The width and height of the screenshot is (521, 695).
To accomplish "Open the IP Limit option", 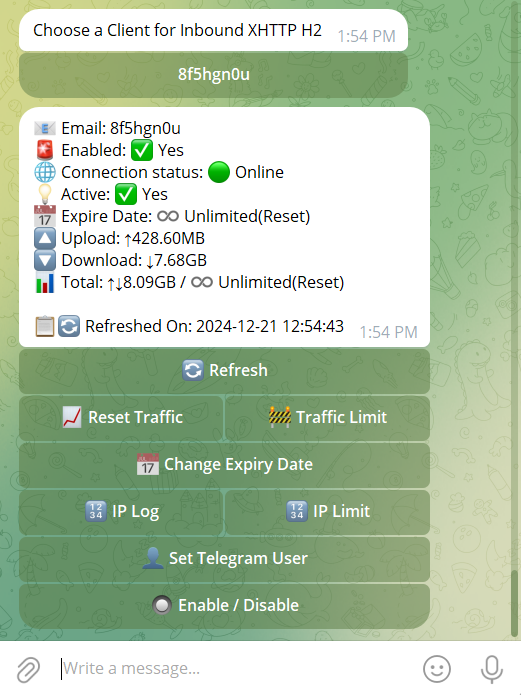I will pyautogui.click(x=328, y=512).
